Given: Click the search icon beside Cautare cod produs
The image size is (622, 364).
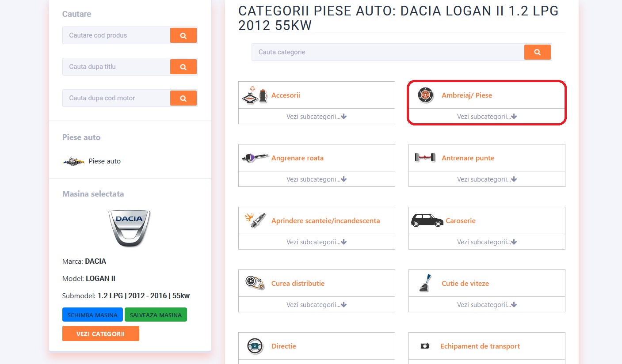Looking at the screenshot, I should click(x=183, y=35).
